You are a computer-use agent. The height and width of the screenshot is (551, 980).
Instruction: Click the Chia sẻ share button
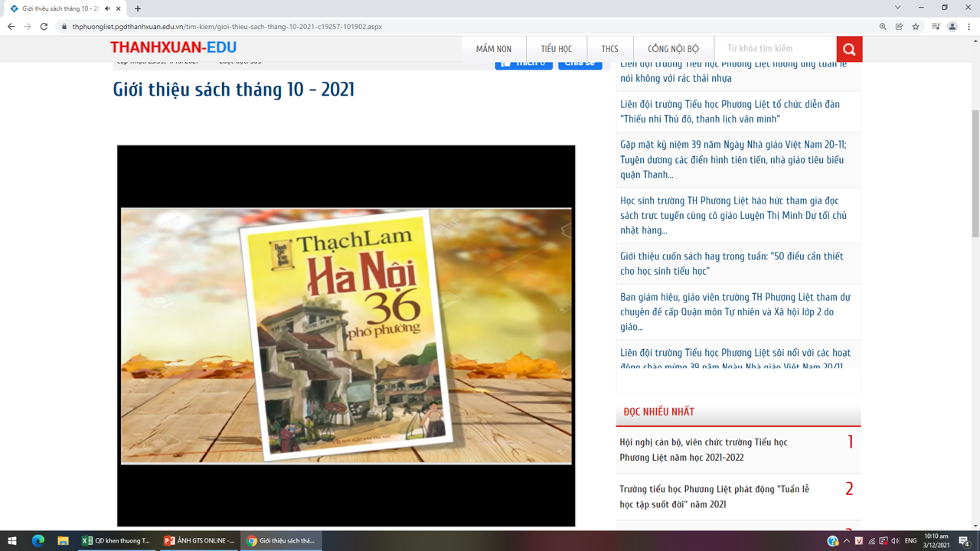(580, 64)
